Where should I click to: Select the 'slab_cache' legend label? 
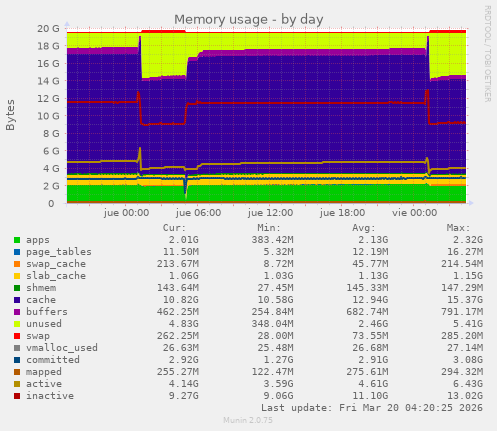[x=56, y=276]
